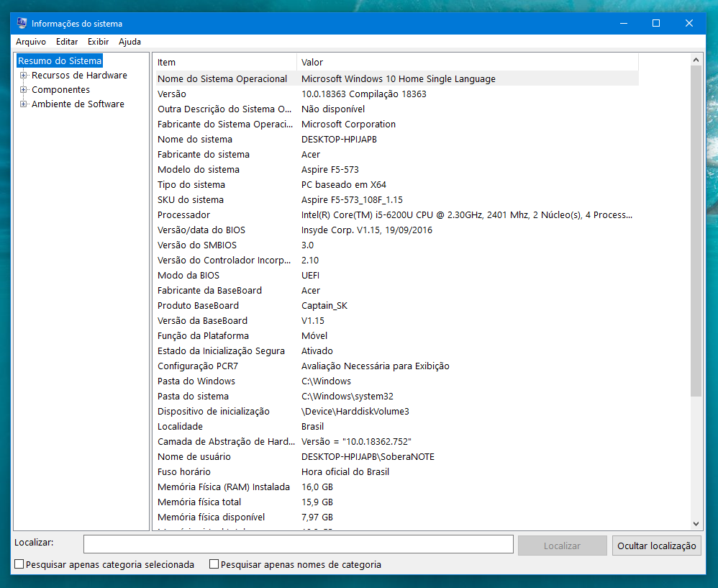Select the Tipo do sistema row
Viewport: 718px width, 588px height.
[397, 184]
